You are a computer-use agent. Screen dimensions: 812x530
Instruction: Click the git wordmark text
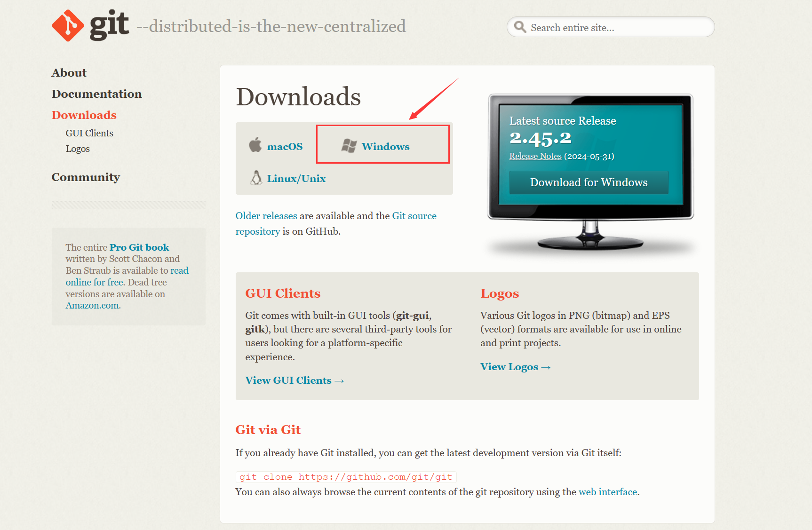click(109, 24)
